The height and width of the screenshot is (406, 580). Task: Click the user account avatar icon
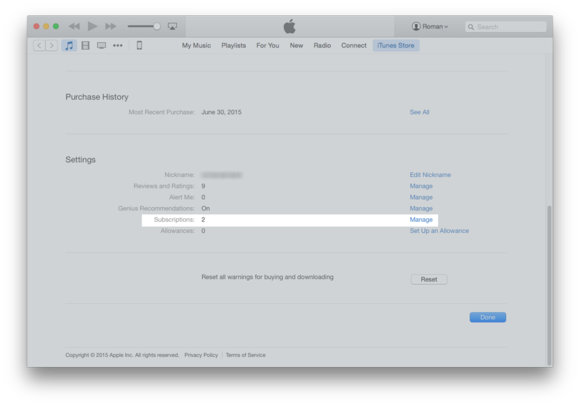point(416,26)
